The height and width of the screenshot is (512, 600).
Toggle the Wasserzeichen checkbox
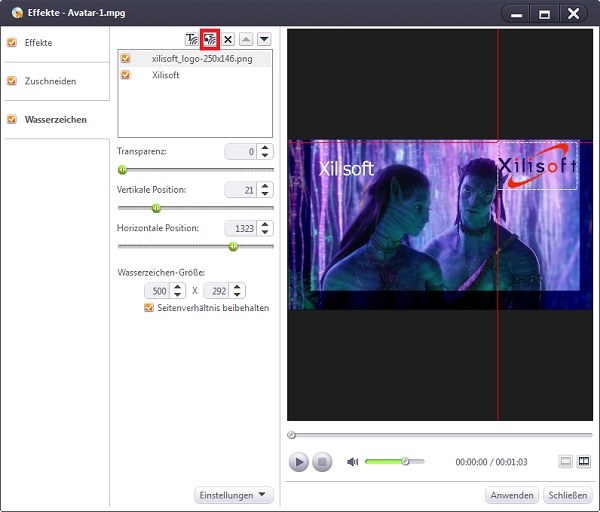pyautogui.click(x=12, y=119)
